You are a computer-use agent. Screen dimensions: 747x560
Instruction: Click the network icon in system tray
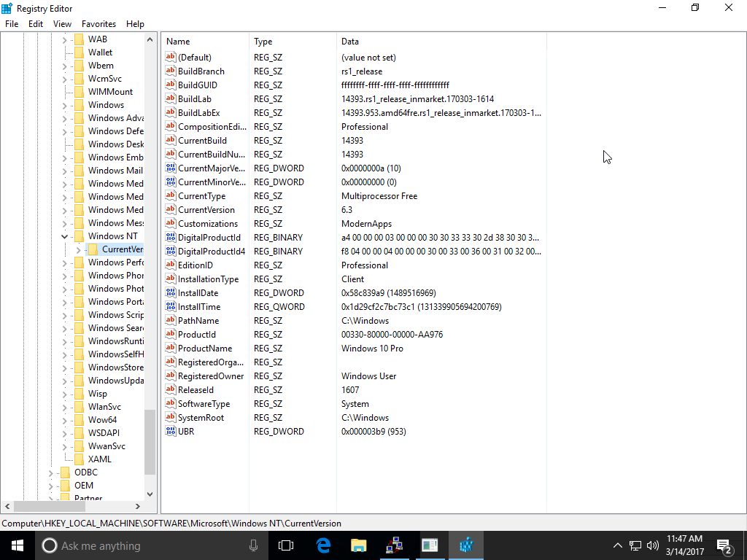(635, 545)
